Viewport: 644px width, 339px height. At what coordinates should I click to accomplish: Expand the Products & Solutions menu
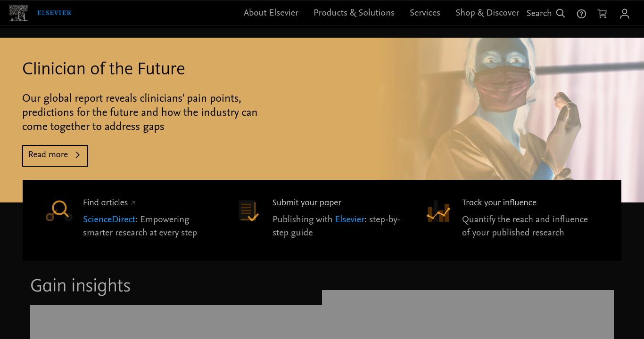pos(354,13)
